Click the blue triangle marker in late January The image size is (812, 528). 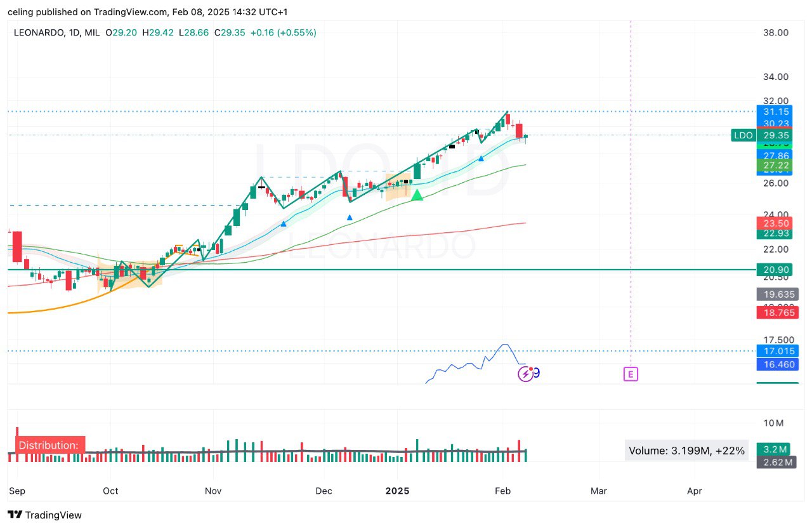point(481,158)
